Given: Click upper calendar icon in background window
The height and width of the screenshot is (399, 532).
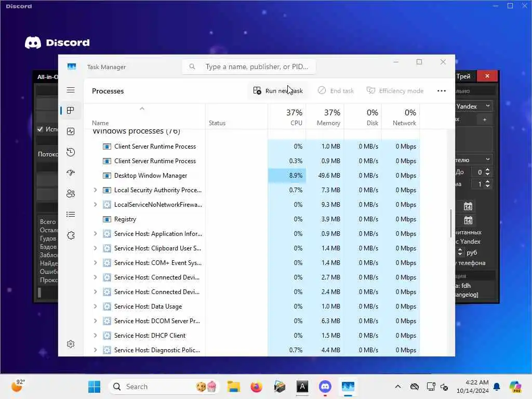Looking at the screenshot, I should tap(468, 206).
